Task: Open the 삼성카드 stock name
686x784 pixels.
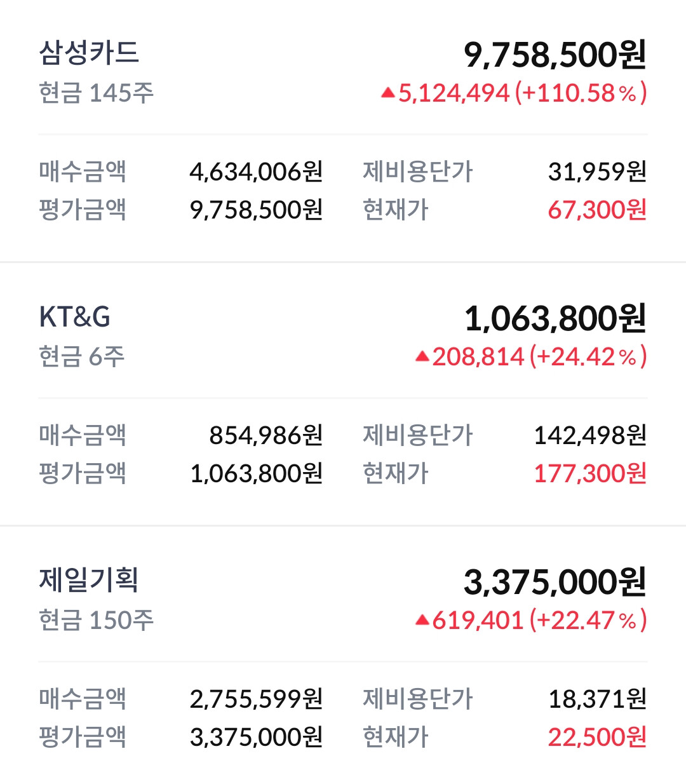Action: pos(89,53)
